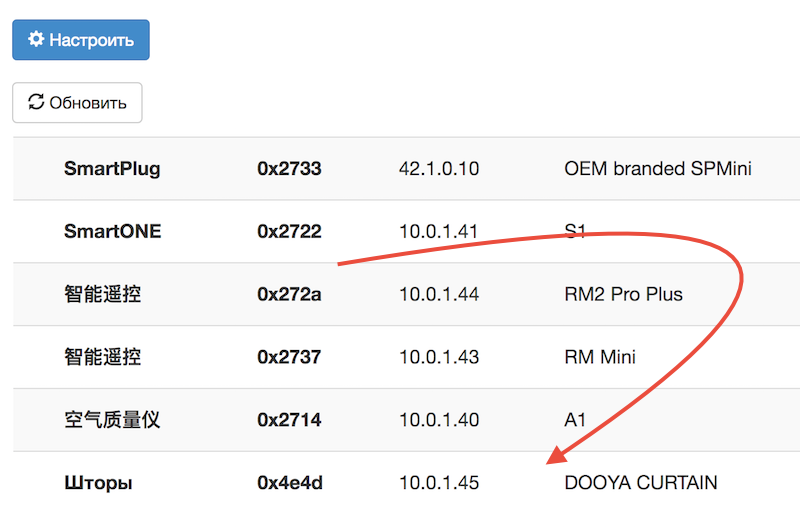Click device type code 0x4e4d
This screenshot has width=800, height=528.
(x=289, y=483)
